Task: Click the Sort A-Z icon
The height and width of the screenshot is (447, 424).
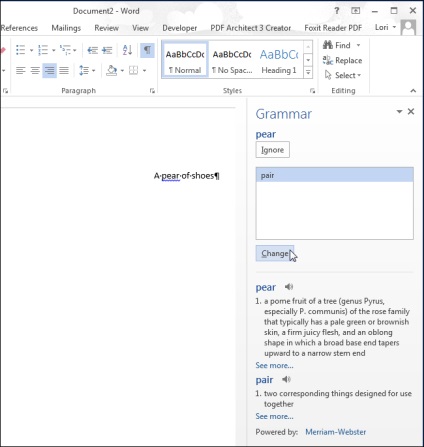Action: click(x=127, y=50)
